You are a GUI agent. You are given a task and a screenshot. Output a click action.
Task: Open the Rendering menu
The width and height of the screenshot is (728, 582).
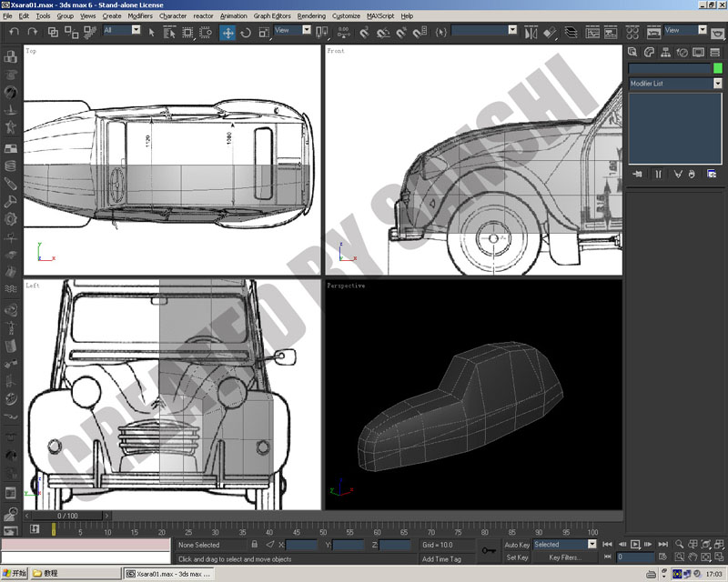(311, 15)
